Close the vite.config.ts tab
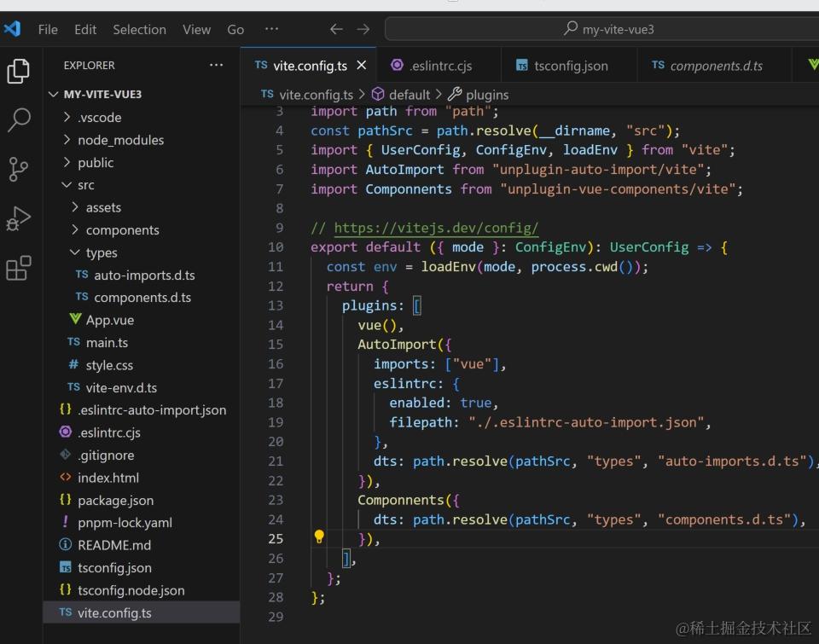Image resolution: width=819 pixels, height=644 pixels. (x=362, y=66)
